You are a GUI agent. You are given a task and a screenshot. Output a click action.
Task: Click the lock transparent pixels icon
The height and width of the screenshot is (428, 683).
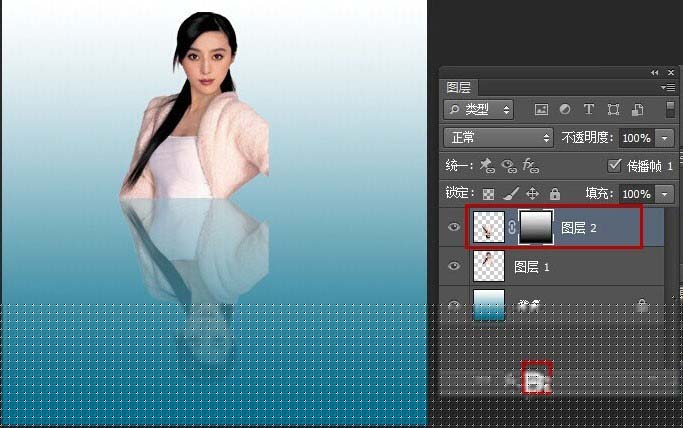pos(489,194)
